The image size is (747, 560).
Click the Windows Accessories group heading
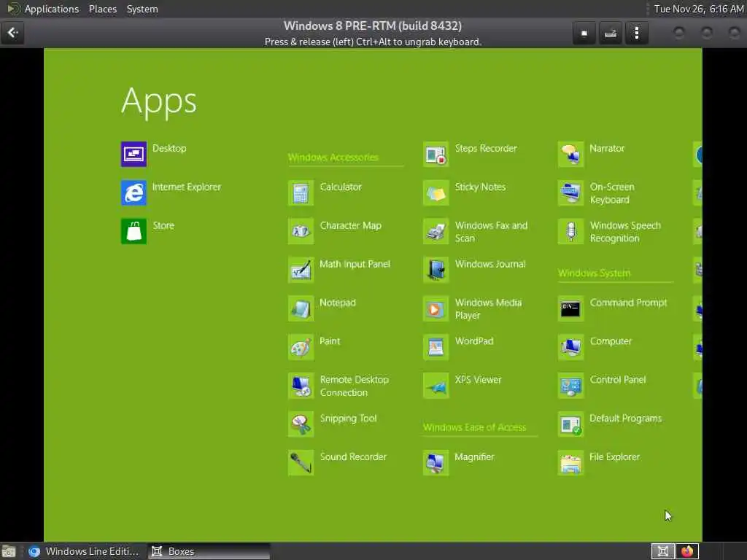[333, 157]
